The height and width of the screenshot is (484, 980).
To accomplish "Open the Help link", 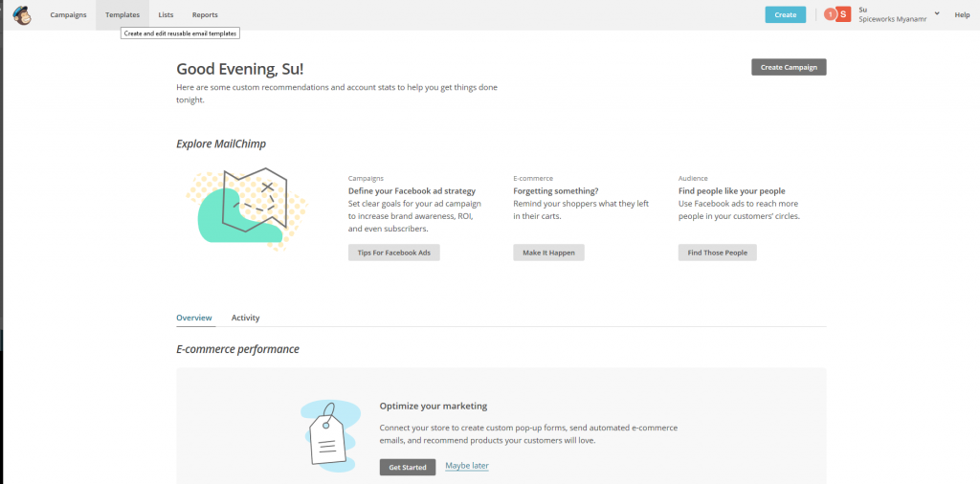I will (962, 15).
